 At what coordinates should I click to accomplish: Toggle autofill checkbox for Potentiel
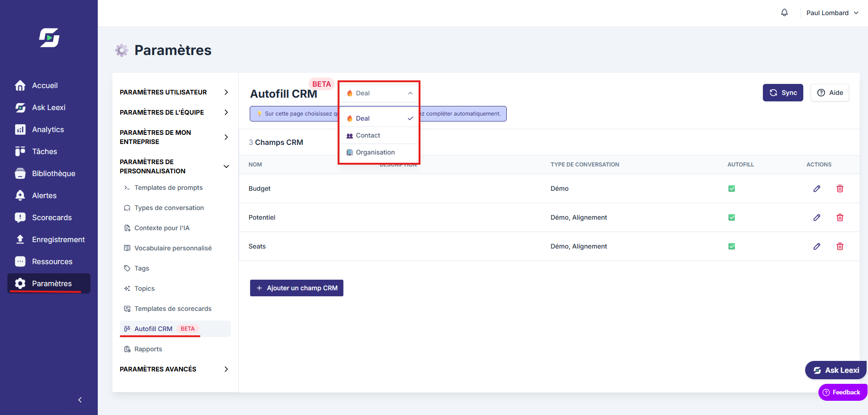click(732, 217)
